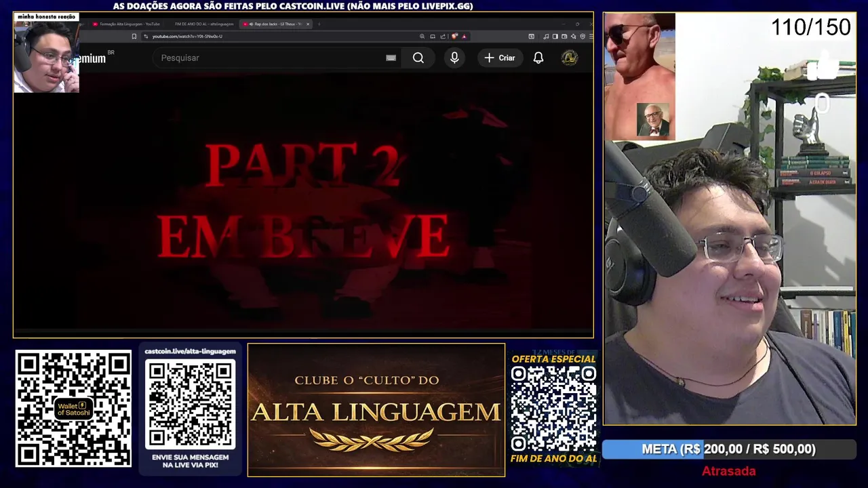This screenshot has height=488, width=868.
Task: Switch to Formação Alta Linguagem YouTube tab
Action: pos(127,24)
